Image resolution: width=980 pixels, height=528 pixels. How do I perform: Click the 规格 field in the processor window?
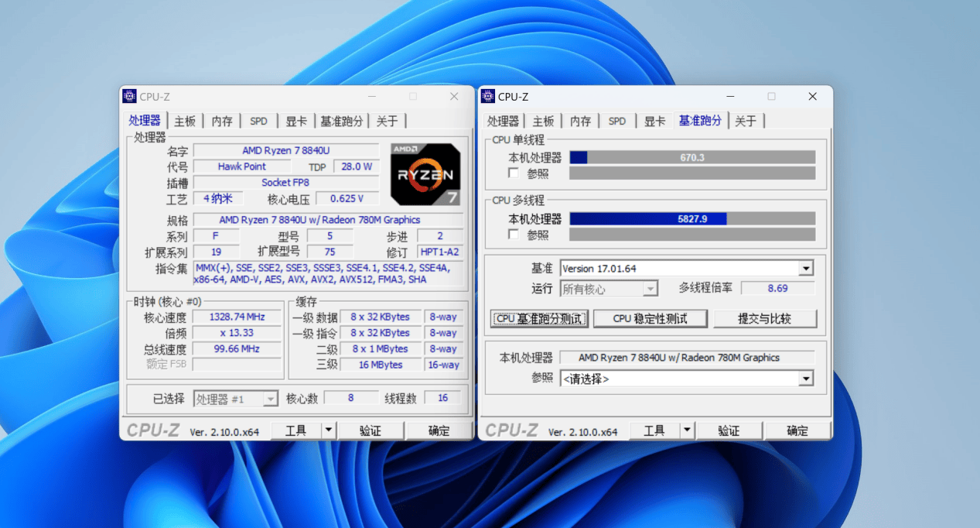tap(328, 220)
